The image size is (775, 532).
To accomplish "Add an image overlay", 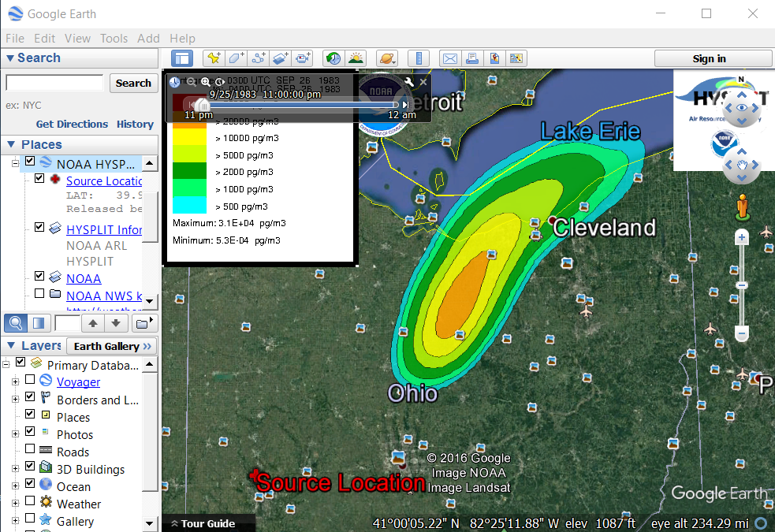I will point(280,58).
